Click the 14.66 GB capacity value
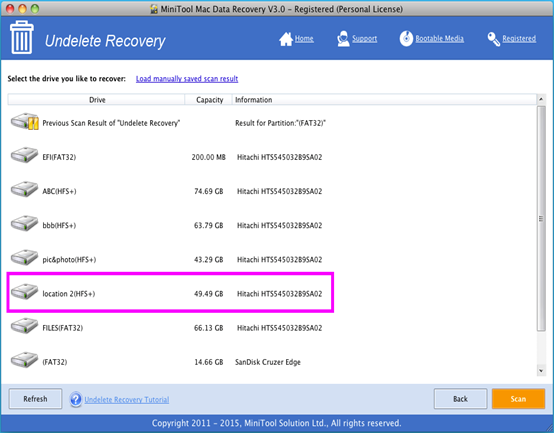The image size is (554, 433). point(209,362)
